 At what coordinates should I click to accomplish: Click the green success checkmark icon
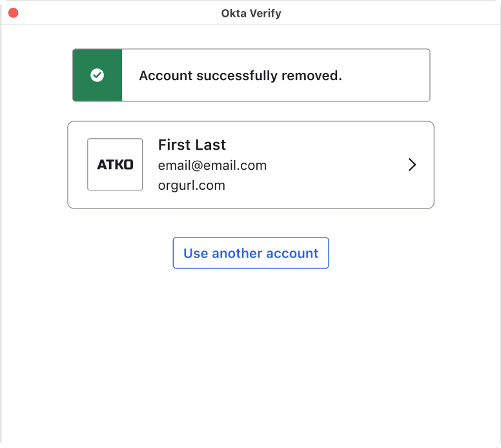click(97, 76)
